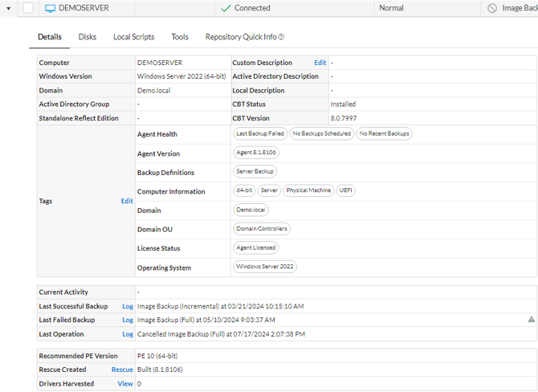538x392 pixels.
Task: Click the green Connected checkmark icon
Action: coord(226,8)
